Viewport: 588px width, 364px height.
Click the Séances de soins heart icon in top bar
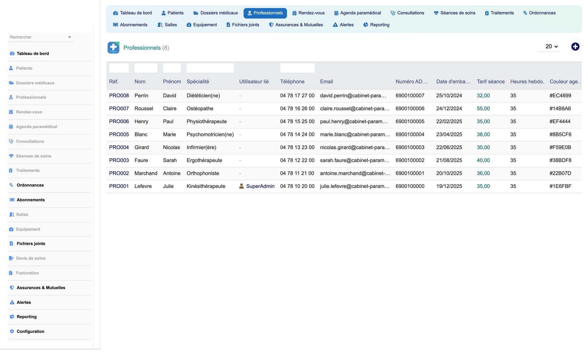(x=436, y=13)
